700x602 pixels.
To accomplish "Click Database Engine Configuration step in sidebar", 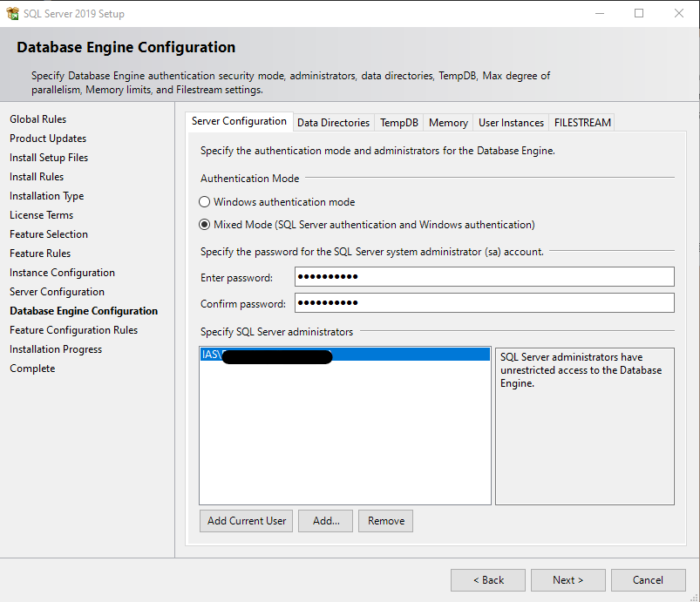I will 84,311.
